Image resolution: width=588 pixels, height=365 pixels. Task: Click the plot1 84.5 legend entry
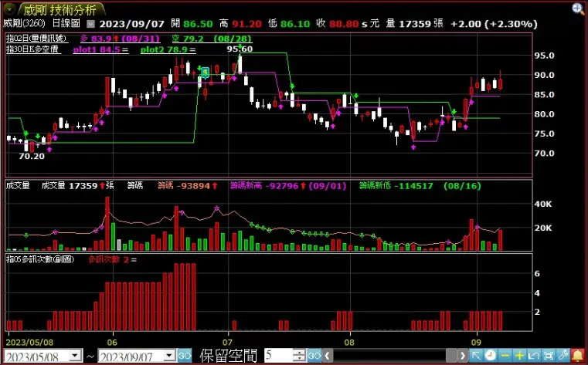[x=100, y=49]
